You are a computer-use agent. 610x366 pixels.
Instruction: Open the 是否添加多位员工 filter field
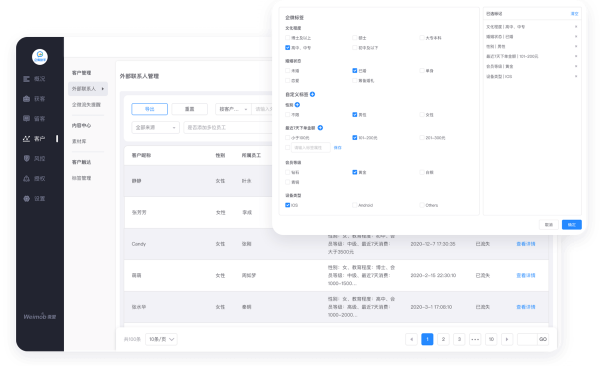(x=228, y=128)
